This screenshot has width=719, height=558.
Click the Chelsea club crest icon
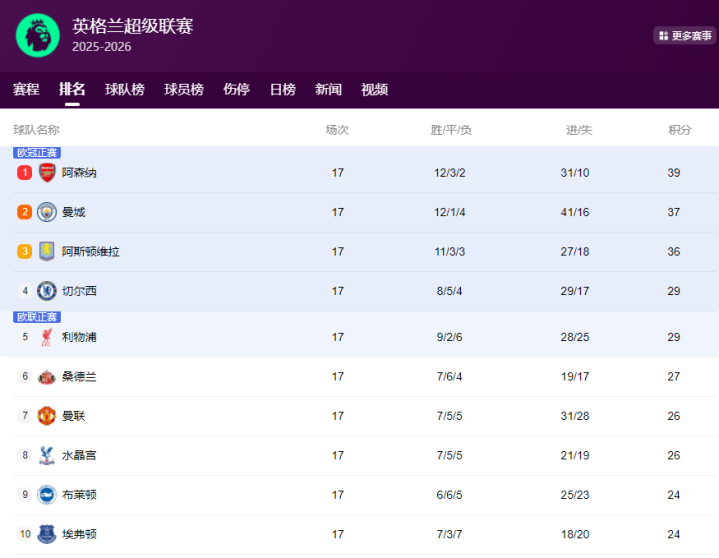[x=47, y=291]
